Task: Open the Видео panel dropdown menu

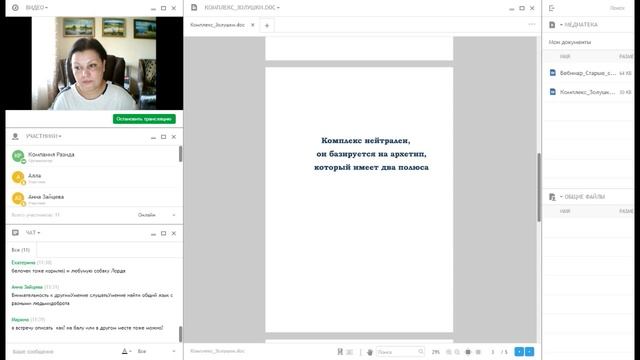Action: coord(37,8)
